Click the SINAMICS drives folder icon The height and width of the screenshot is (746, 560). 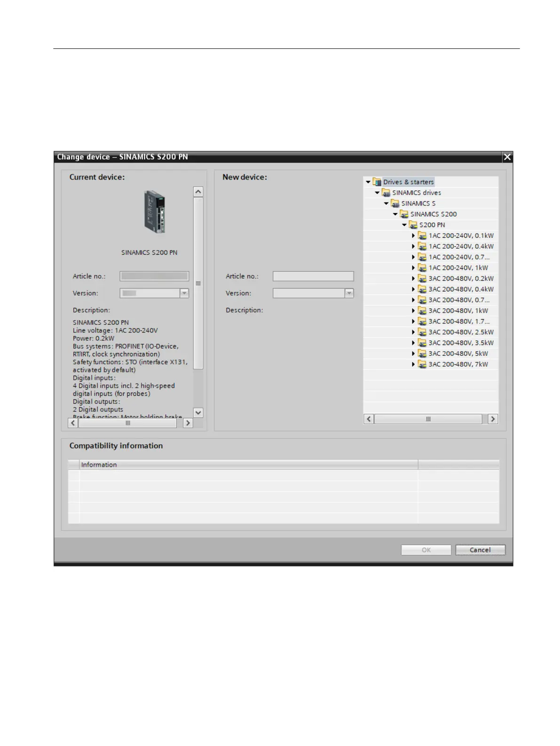pyautogui.click(x=386, y=193)
